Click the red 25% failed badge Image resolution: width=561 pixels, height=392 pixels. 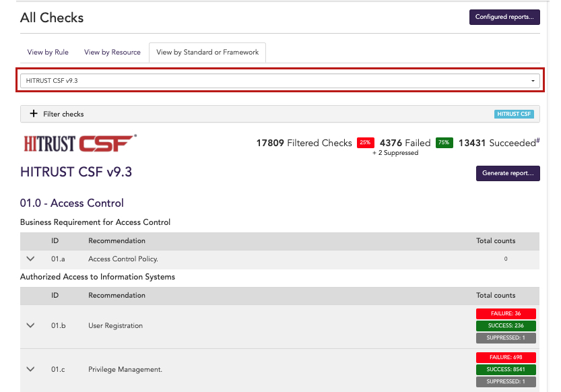tap(365, 142)
